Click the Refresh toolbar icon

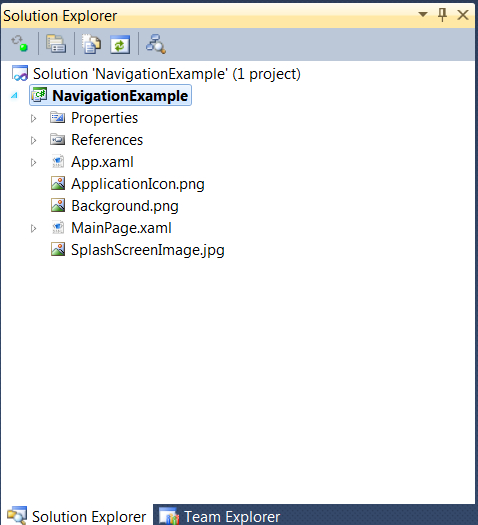(x=120, y=44)
